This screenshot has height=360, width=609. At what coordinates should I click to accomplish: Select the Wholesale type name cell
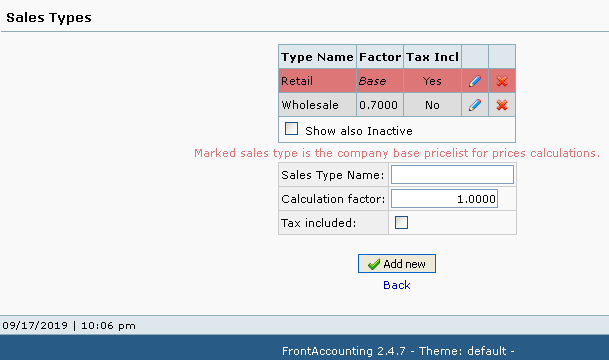click(x=317, y=105)
